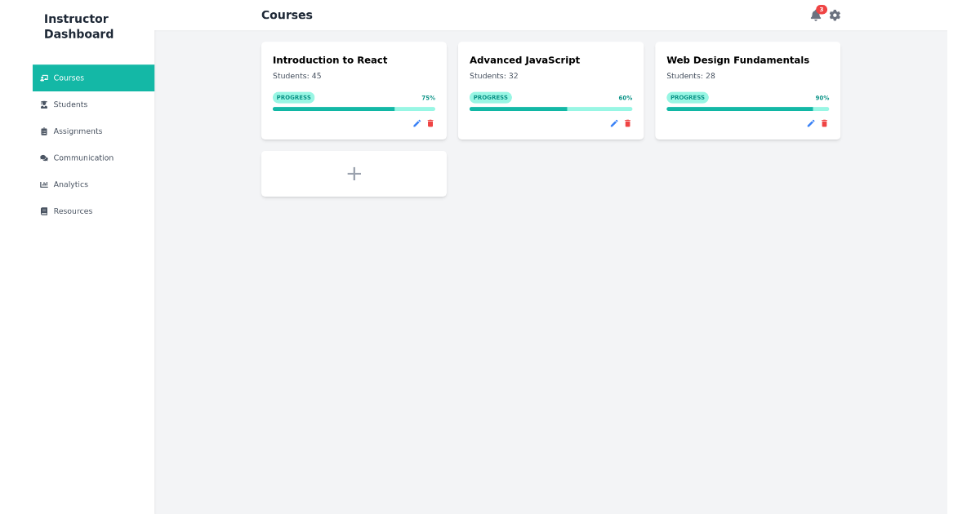Click the Advanced JavaScript 60% progress bar
Viewport: 980px width, 514px height.
pos(550,109)
